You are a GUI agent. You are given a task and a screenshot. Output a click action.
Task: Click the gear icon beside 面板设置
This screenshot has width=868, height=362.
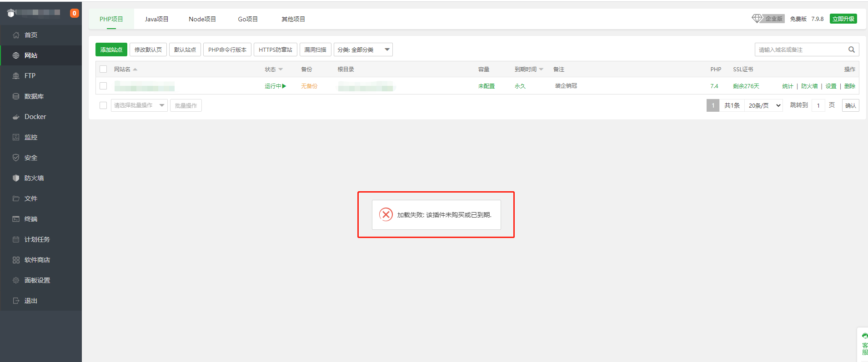[x=16, y=280]
